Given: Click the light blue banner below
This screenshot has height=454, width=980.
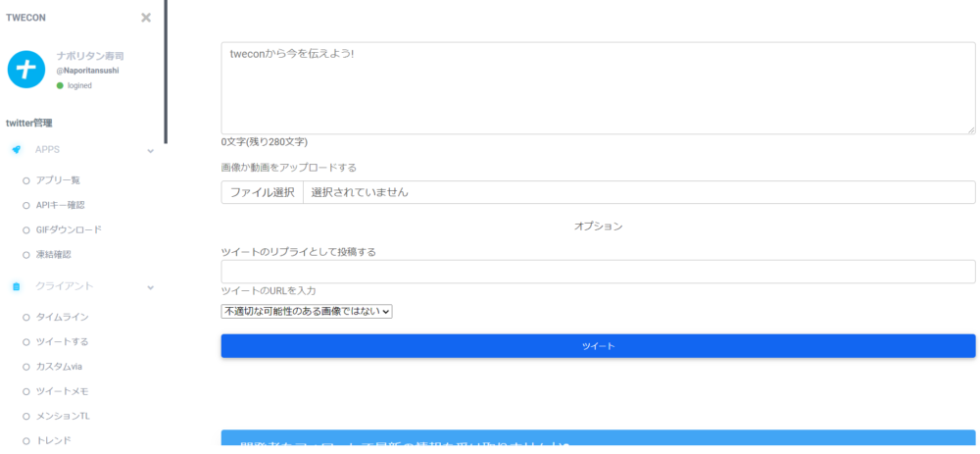Looking at the screenshot, I should (x=598, y=438).
